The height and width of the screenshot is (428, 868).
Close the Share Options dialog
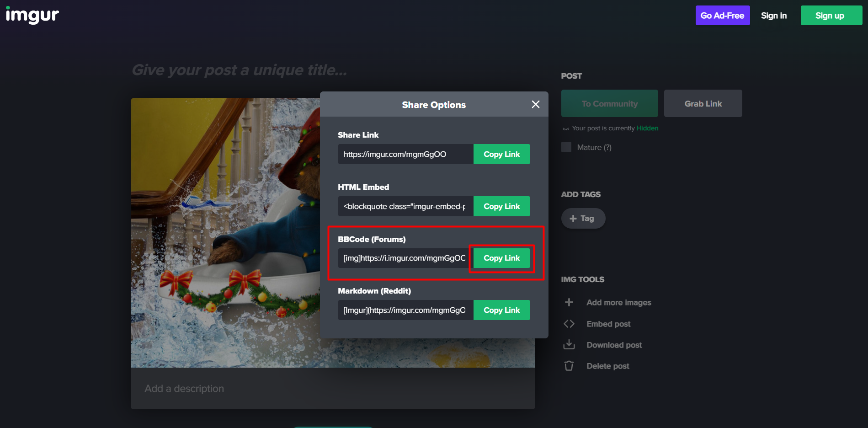click(536, 105)
